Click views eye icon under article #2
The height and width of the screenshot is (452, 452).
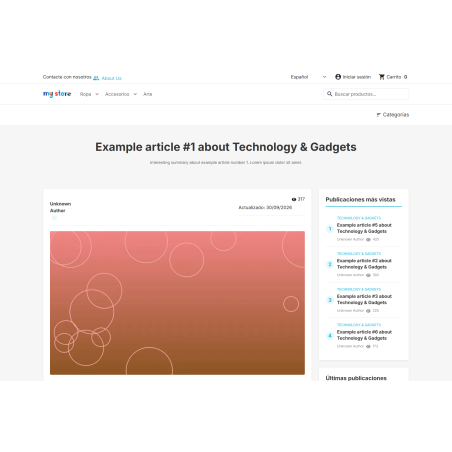coord(368,275)
